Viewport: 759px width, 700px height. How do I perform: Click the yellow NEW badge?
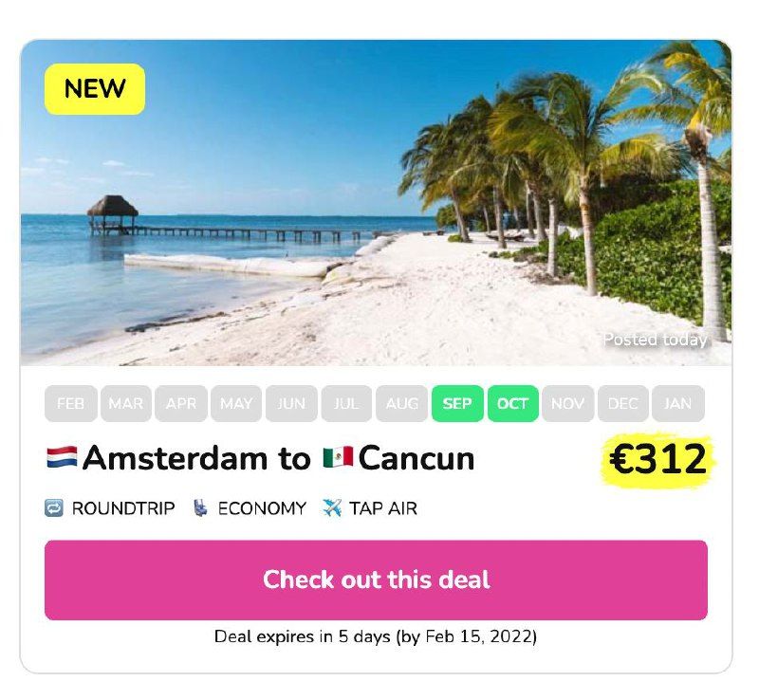[95, 89]
